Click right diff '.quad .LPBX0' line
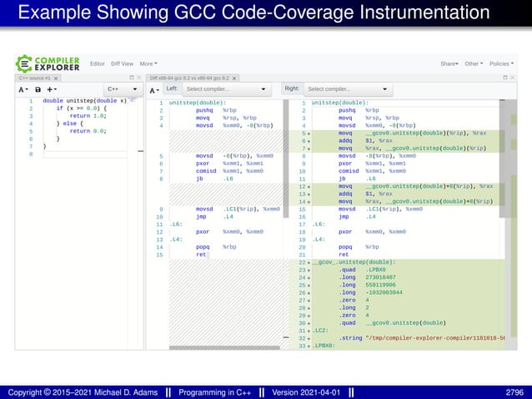The image size is (532, 399). [362, 270]
